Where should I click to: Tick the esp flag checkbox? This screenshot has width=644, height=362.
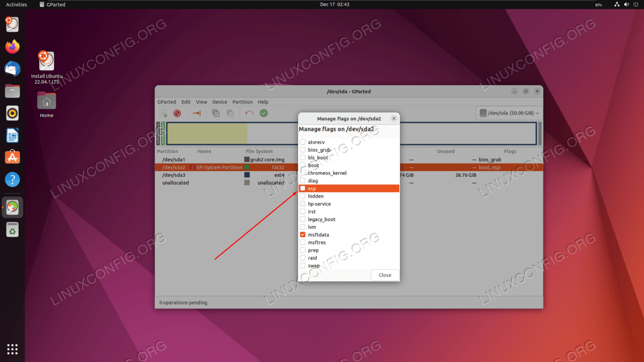pyautogui.click(x=303, y=189)
